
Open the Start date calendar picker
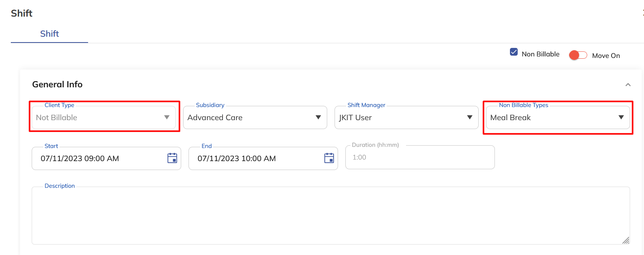point(172,158)
